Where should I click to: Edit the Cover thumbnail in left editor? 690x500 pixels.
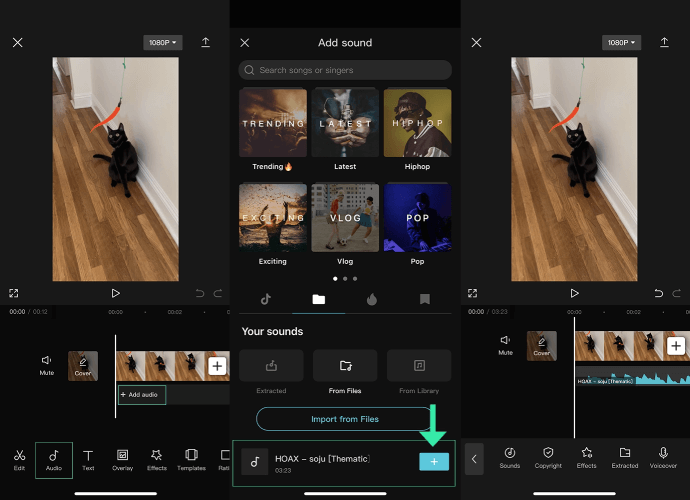83,366
